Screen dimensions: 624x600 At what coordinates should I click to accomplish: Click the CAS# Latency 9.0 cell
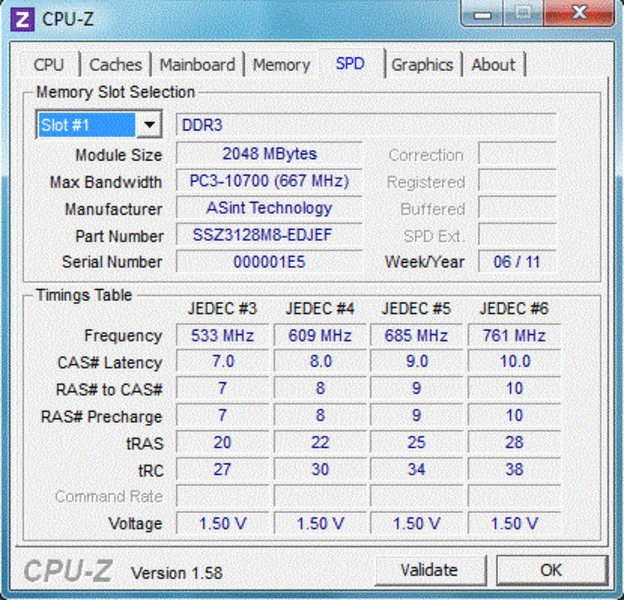coord(416,362)
